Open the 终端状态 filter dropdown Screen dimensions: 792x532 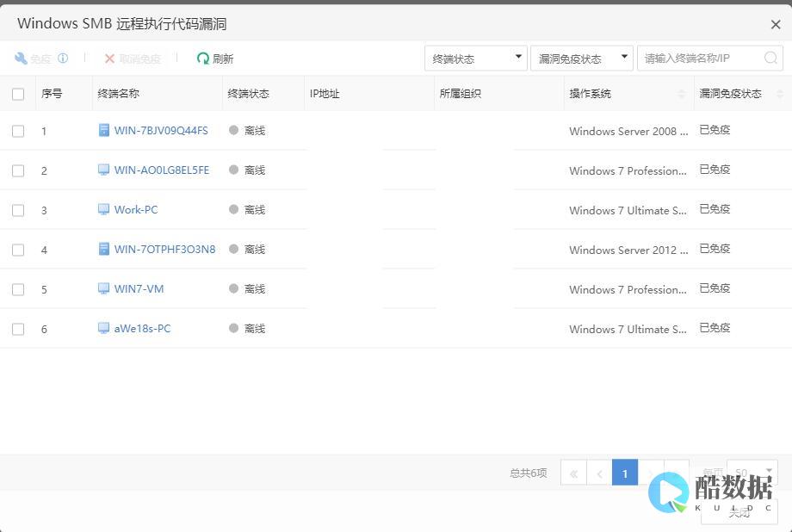[x=476, y=58]
